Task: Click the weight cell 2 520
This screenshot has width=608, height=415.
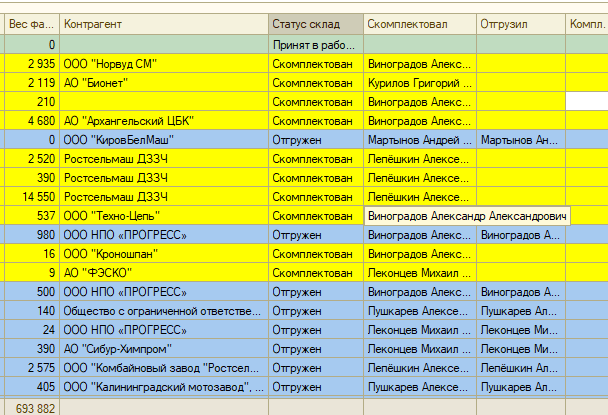Action: tap(32, 159)
